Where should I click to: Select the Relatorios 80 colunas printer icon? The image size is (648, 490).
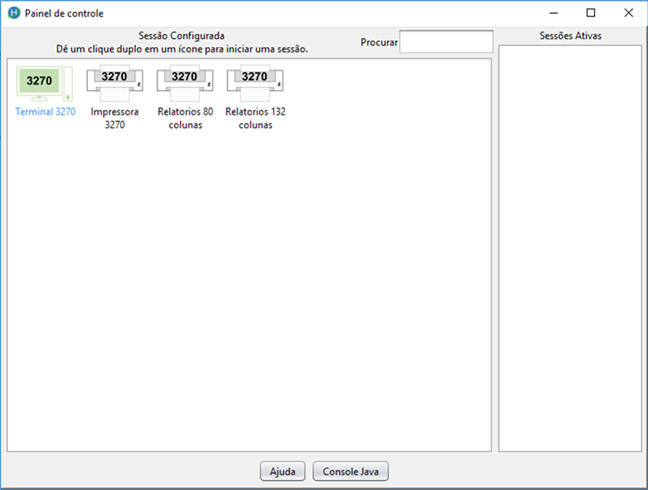pyautogui.click(x=185, y=83)
